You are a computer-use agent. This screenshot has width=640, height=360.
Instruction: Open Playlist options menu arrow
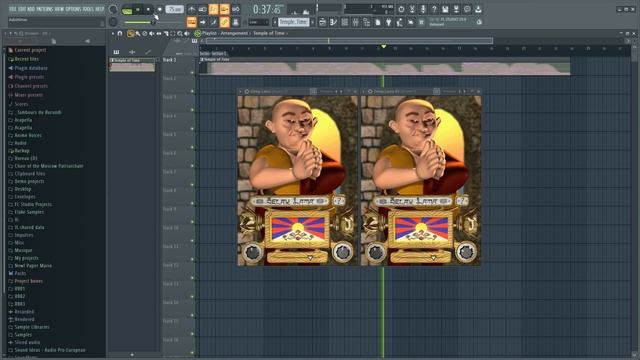coord(113,33)
